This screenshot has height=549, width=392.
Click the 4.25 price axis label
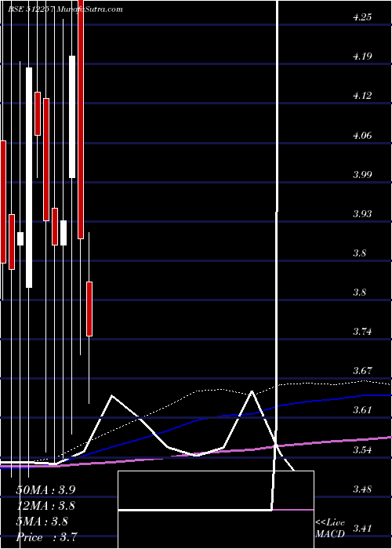pyautogui.click(x=362, y=17)
